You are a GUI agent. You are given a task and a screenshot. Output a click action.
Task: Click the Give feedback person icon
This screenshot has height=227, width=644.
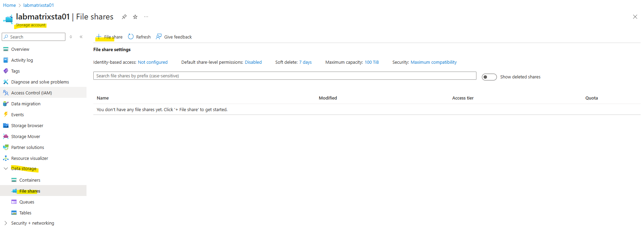159,36
